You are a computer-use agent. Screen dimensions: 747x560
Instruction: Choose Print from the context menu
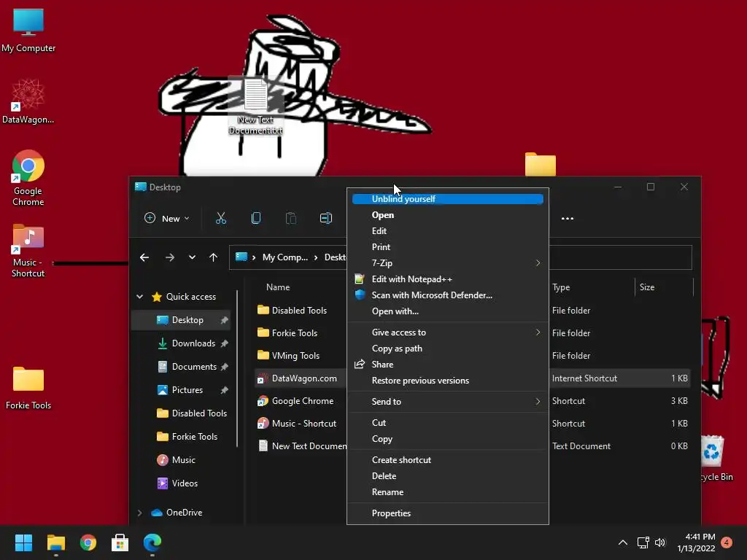[x=447, y=247]
